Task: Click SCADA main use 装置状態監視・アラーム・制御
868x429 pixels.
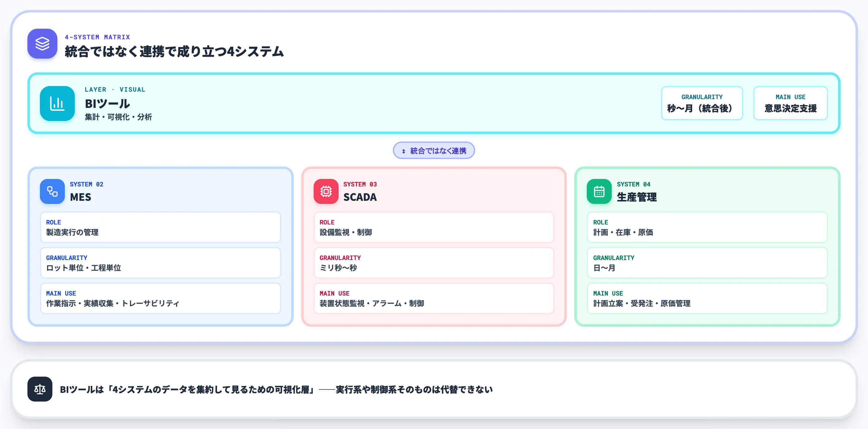Action: 434,299
